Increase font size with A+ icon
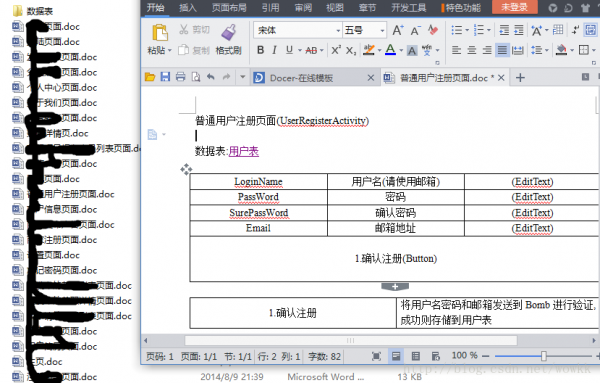This screenshot has width=600, height=383. 398,30
